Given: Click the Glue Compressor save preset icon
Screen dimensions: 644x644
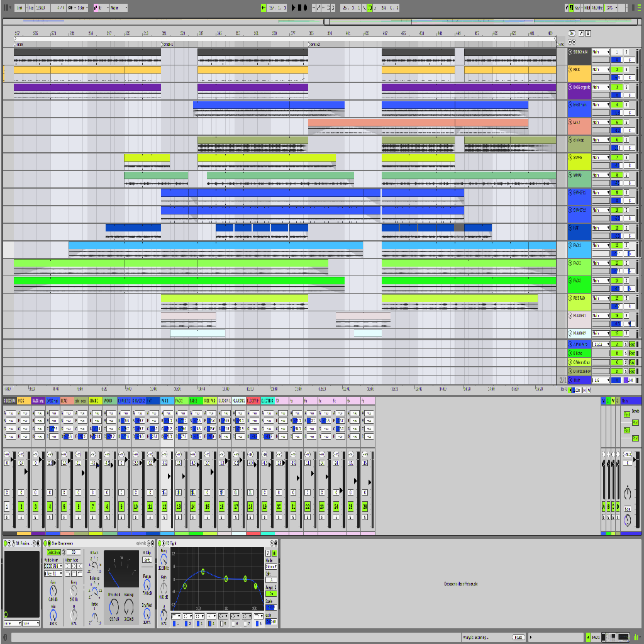Looking at the screenshot, I should 152,543.
